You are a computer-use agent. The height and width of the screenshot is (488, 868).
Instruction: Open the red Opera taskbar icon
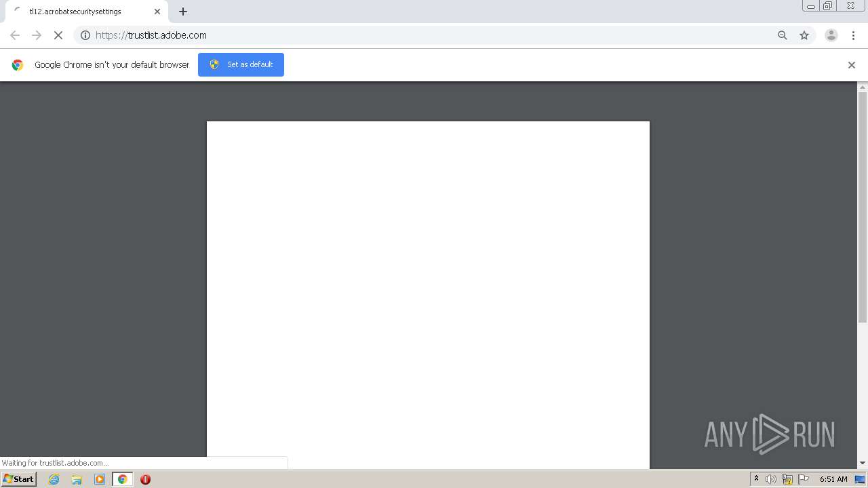(x=145, y=479)
